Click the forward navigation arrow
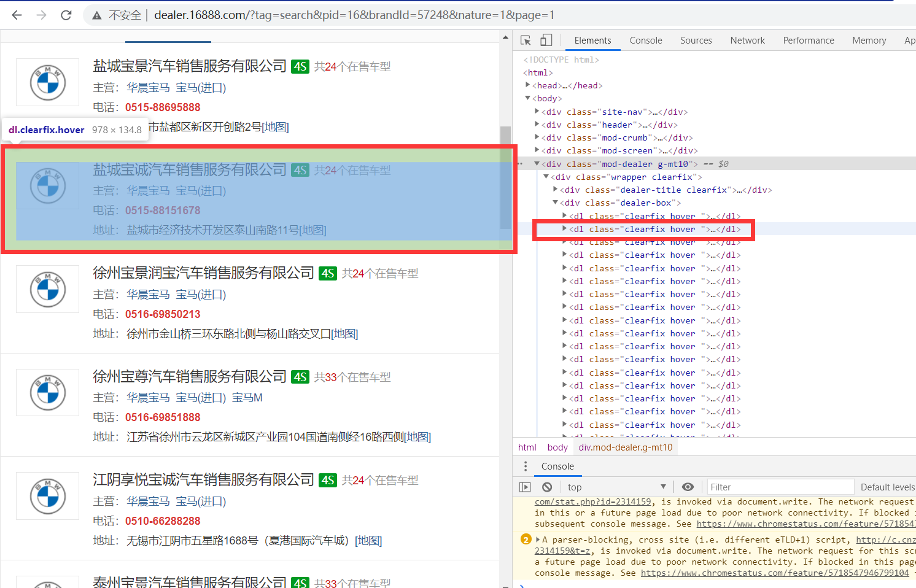916x588 pixels. 41,15
